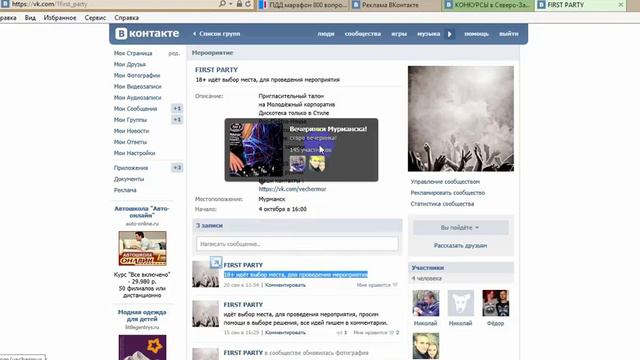Click the browser address bar URL
The width and height of the screenshot is (640, 360).
pos(50,4)
